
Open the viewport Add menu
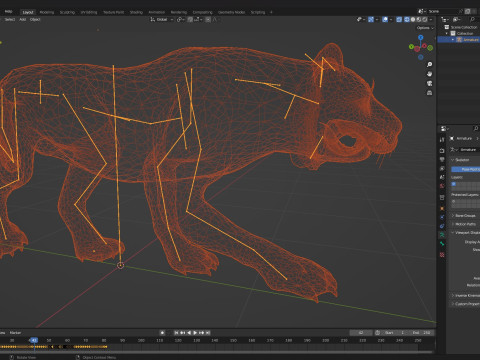[x=22, y=19]
